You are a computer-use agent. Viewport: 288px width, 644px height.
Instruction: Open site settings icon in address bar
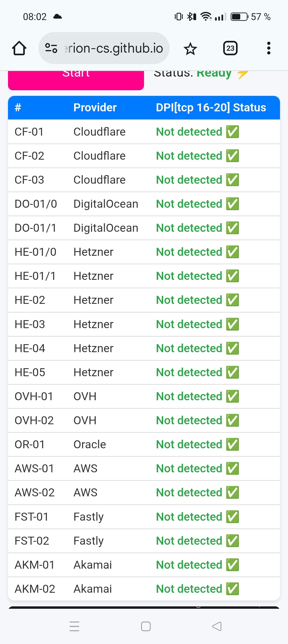[51, 48]
